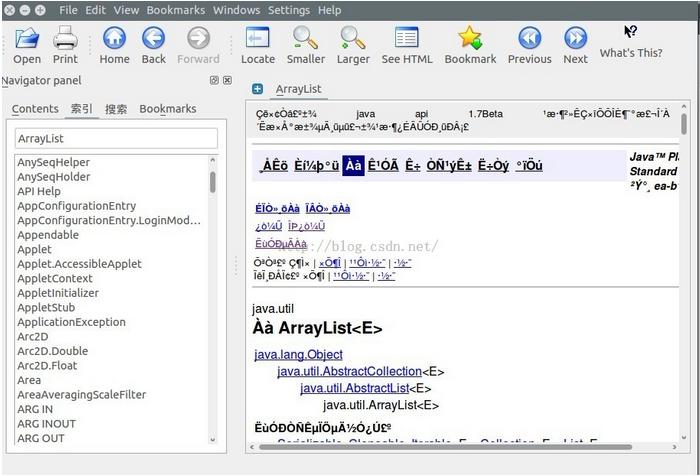Select AppletContext in index list
700x476 pixels.
pos(55,278)
